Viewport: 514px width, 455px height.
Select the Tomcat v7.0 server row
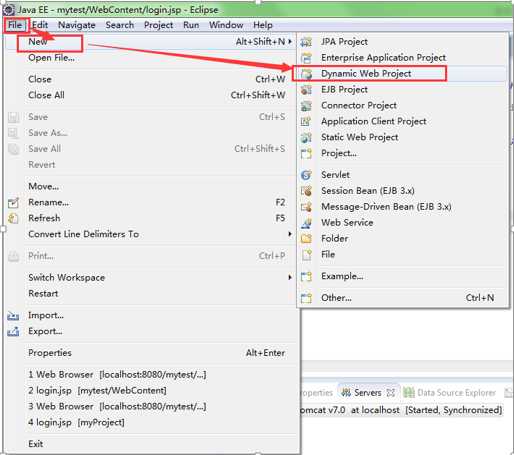tap(402, 410)
